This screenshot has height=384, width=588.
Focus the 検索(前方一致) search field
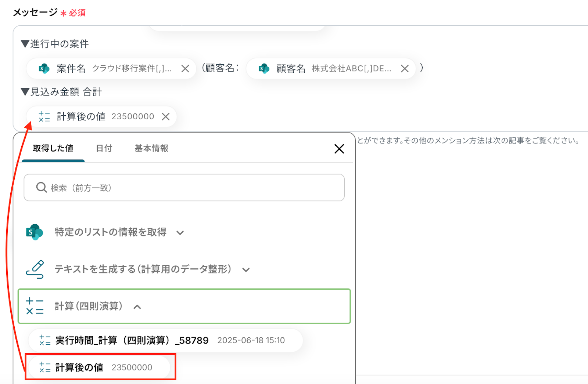pyautogui.click(x=191, y=188)
